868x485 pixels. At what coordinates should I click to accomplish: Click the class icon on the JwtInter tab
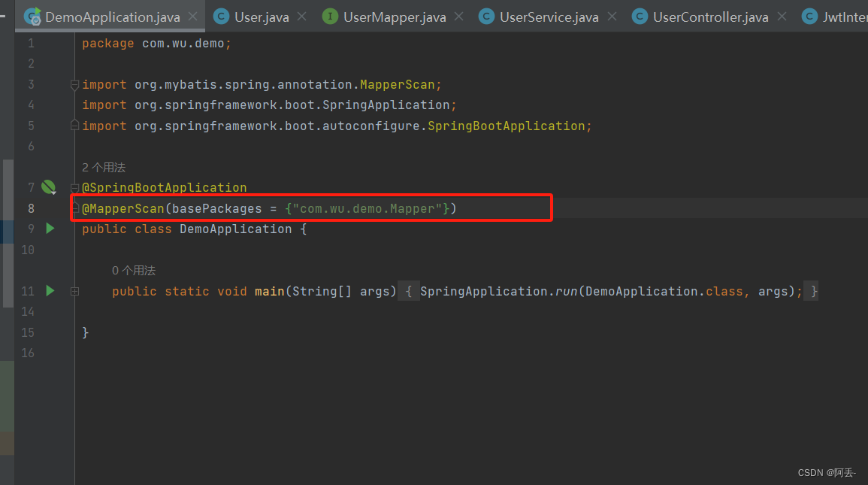pyautogui.click(x=809, y=14)
